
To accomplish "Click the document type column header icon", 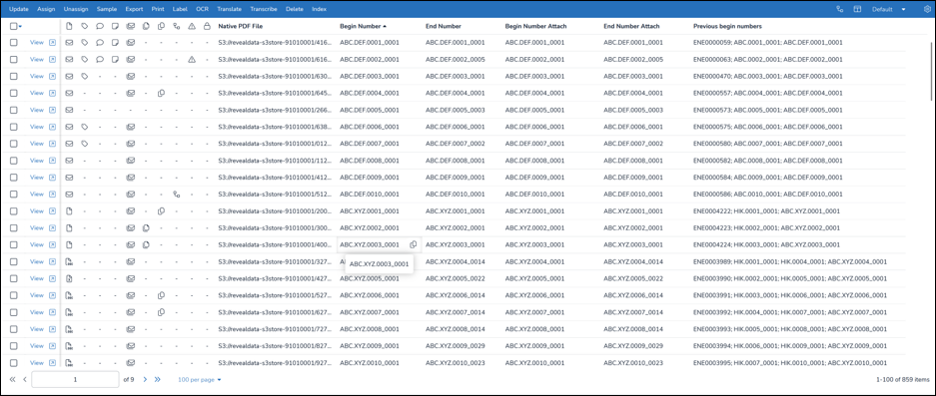I will (69, 26).
